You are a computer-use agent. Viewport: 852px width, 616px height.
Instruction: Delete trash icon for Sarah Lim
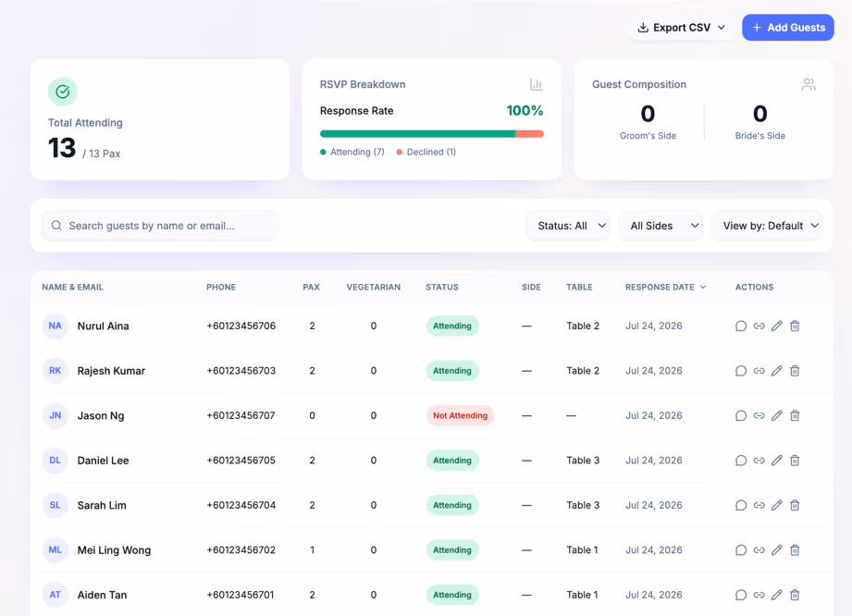click(x=795, y=505)
